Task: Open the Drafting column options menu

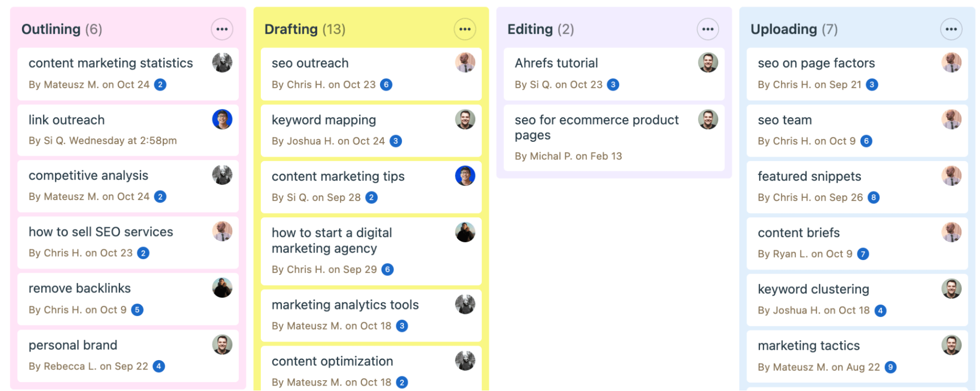Action: click(x=465, y=28)
